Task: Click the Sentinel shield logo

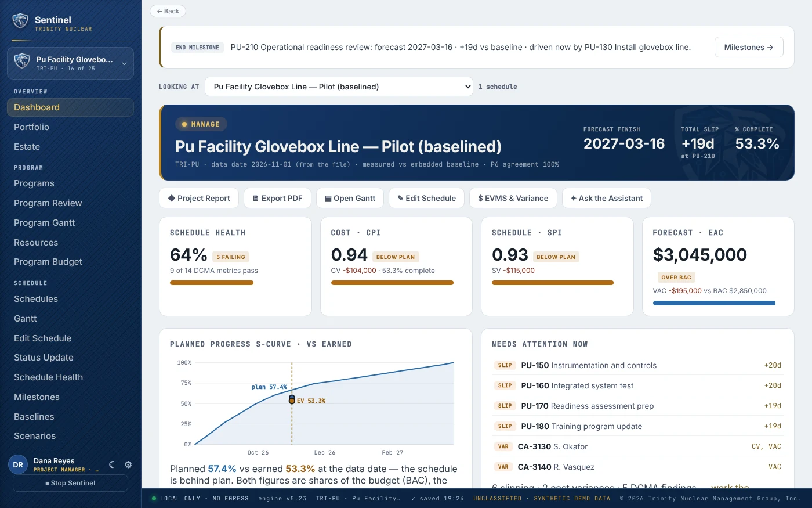Action: pyautogui.click(x=20, y=21)
